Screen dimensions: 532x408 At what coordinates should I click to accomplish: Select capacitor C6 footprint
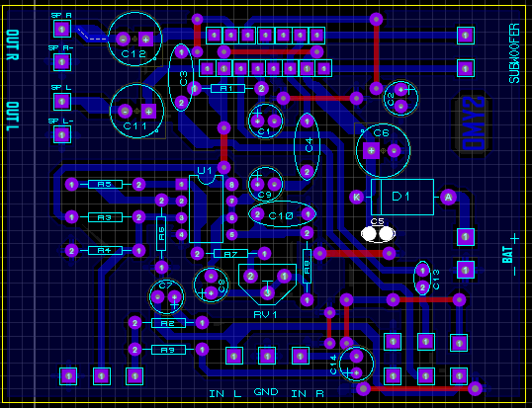click(383, 150)
